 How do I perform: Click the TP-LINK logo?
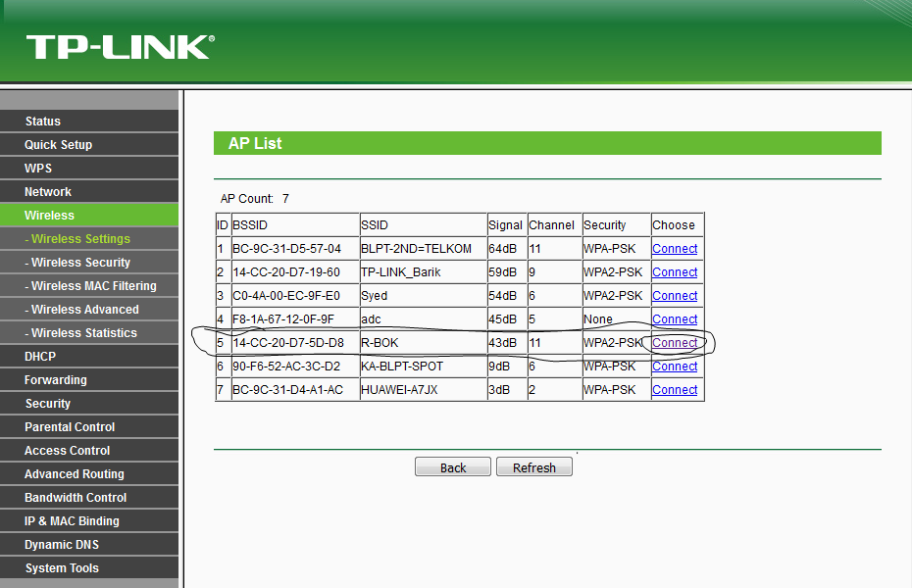click(x=121, y=47)
